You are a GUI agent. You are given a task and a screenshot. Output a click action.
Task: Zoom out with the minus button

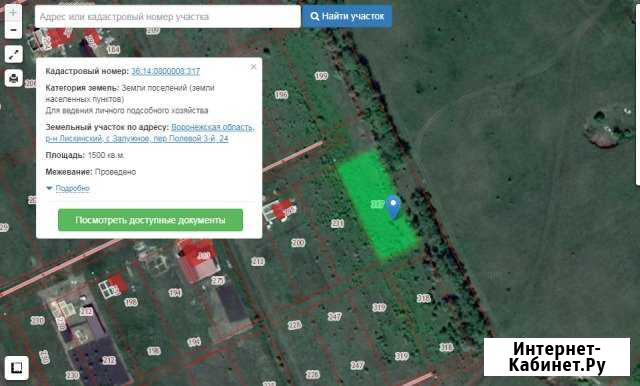[x=13, y=30]
